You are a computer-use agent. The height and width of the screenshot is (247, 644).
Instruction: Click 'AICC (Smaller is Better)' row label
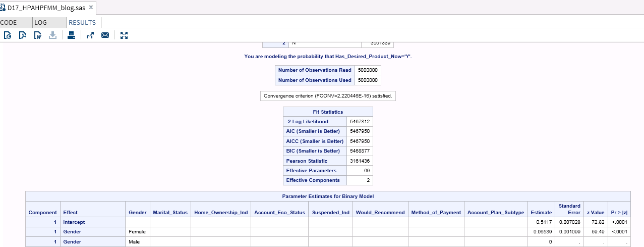point(315,141)
